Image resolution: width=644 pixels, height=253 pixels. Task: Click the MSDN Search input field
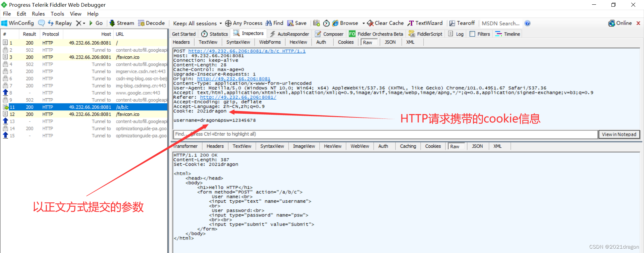coord(500,23)
